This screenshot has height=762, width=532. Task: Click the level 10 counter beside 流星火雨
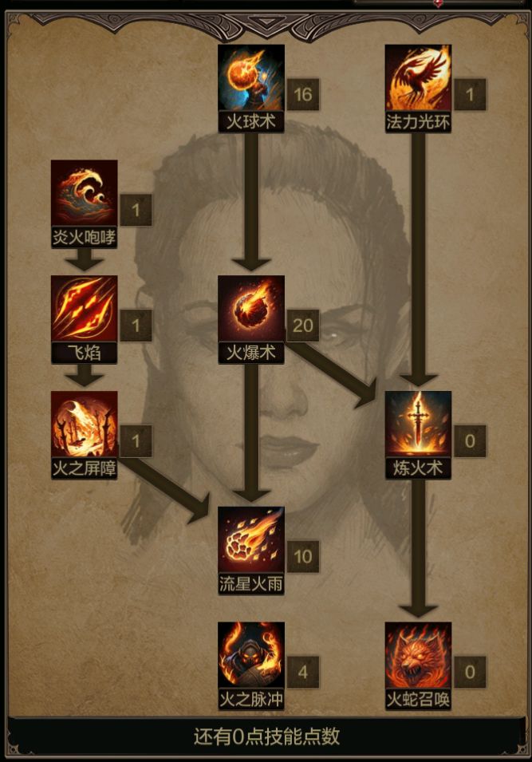click(x=302, y=556)
